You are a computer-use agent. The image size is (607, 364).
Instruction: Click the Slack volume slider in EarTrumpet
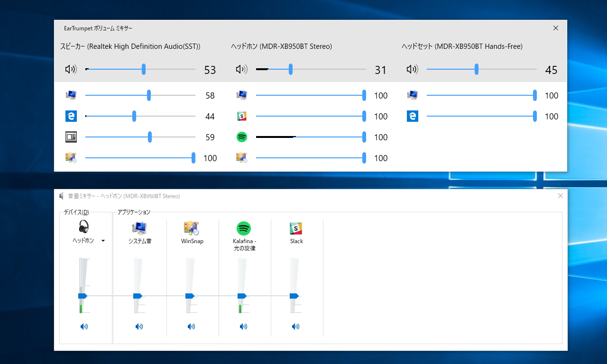(311, 116)
